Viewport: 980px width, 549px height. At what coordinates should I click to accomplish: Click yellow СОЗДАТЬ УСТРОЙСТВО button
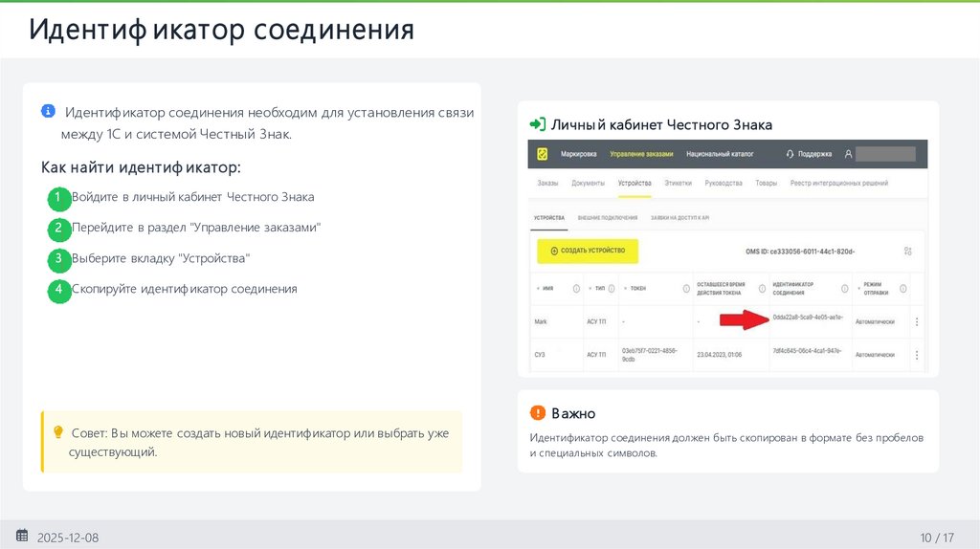(588, 252)
